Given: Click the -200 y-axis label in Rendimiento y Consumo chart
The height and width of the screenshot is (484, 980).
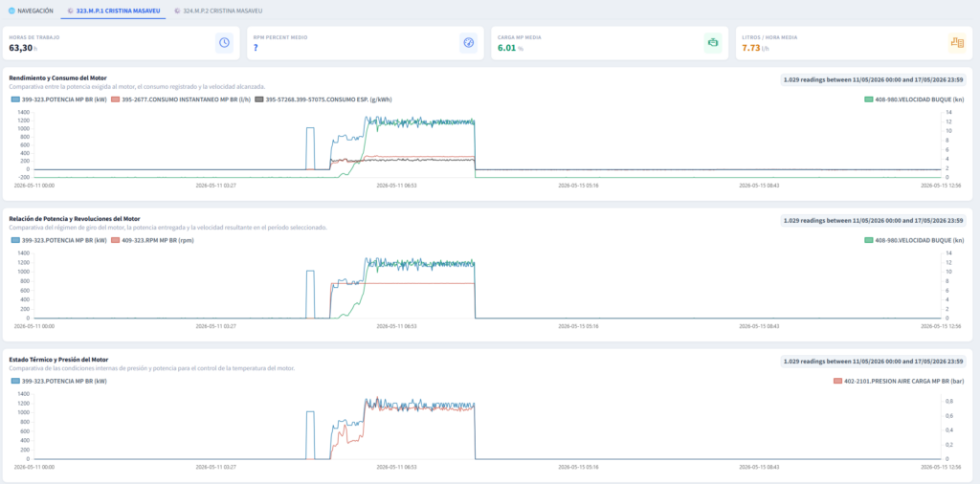Looking at the screenshot, I should coord(24,177).
